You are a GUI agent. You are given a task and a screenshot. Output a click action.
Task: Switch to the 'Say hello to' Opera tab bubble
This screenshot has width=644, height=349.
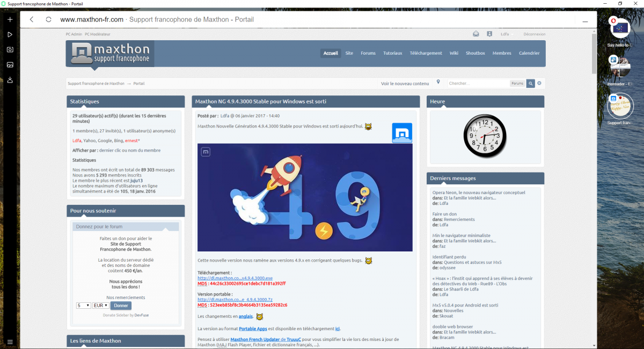tap(620, 27)
